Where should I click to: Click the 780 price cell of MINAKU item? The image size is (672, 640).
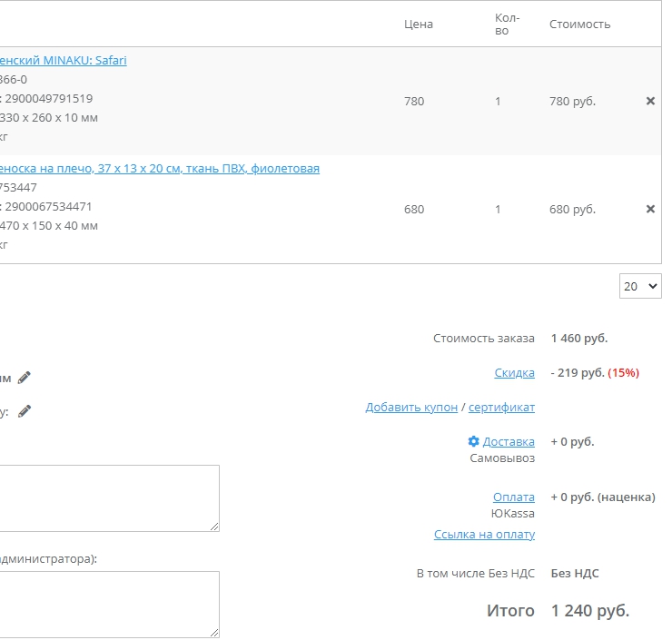pyautogui.click(x=414, y=101)
